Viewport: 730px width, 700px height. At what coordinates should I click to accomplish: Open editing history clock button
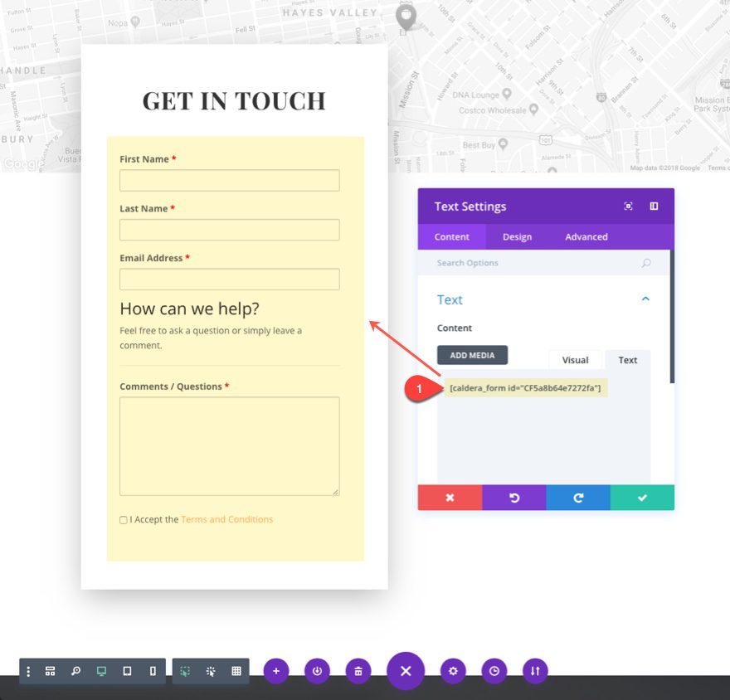pyautogui.click(x=494, y=671)
